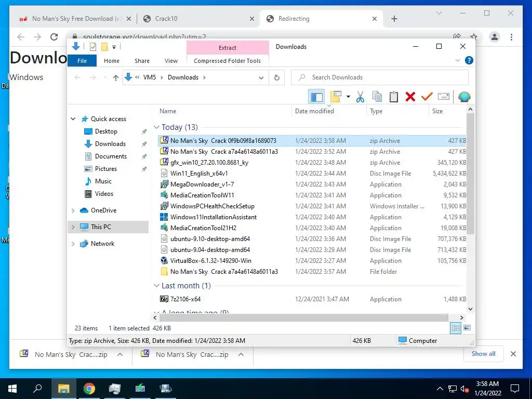The width and height of the screenshot is (532, 399).
Task: Click the vertical scrollbar in file list
Action: pyautogui.click(x=470, y=173)
